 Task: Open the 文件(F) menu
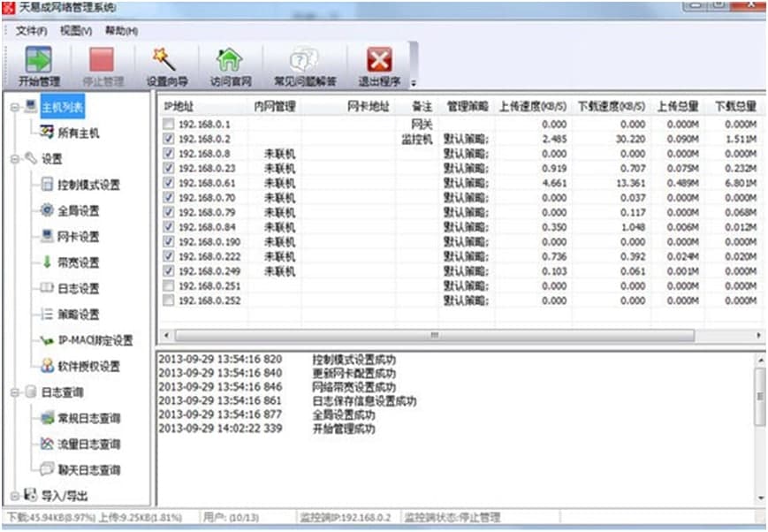coord(31,31)
